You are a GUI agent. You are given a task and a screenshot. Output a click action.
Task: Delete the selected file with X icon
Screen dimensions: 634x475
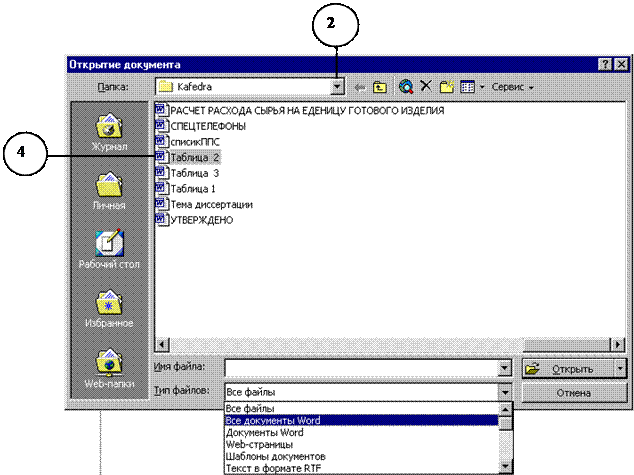[426, 86]
